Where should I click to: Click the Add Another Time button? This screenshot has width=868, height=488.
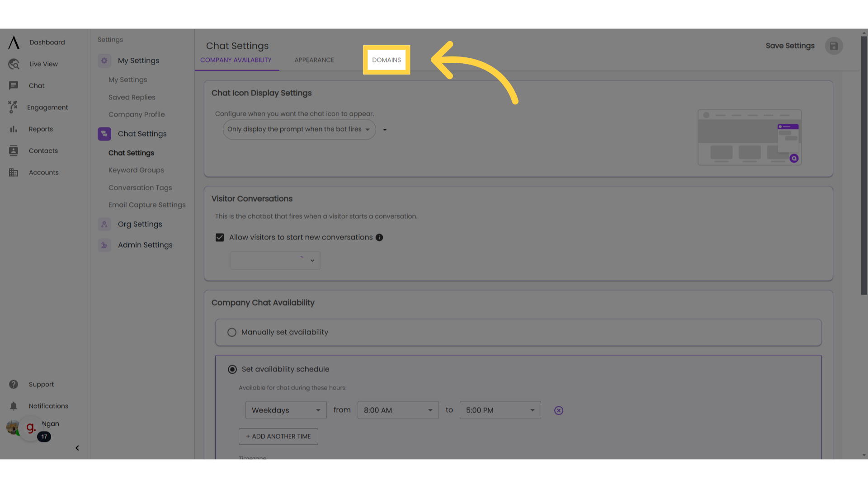tap(278, 436)
